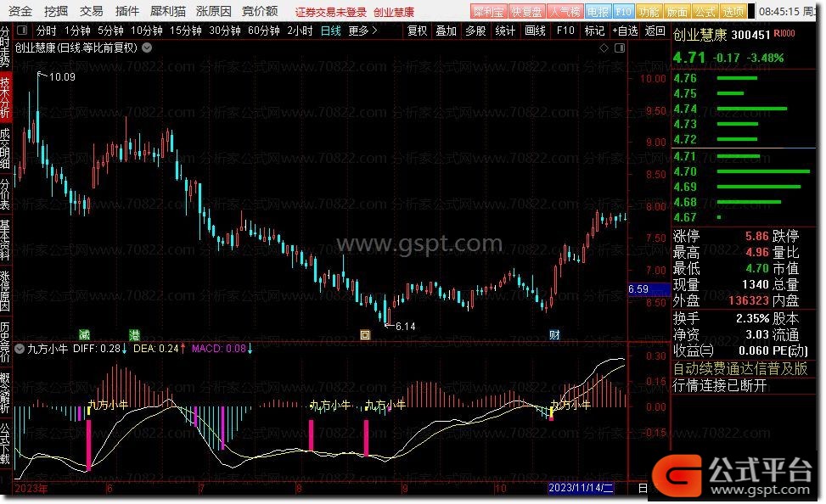Open the 插件 menu
This screenshot has height=504, width=826.
(x=127, y=11)
